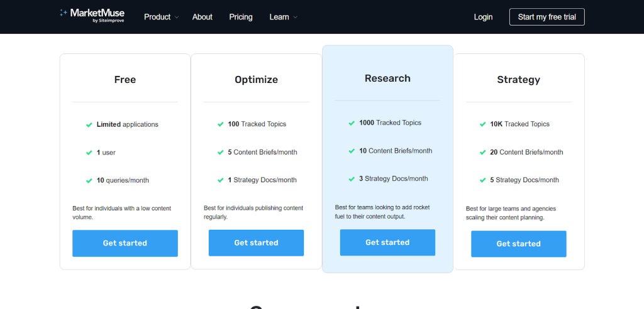Click the checkmark next to 10K Tracked Topics

[x=482, y=124]
